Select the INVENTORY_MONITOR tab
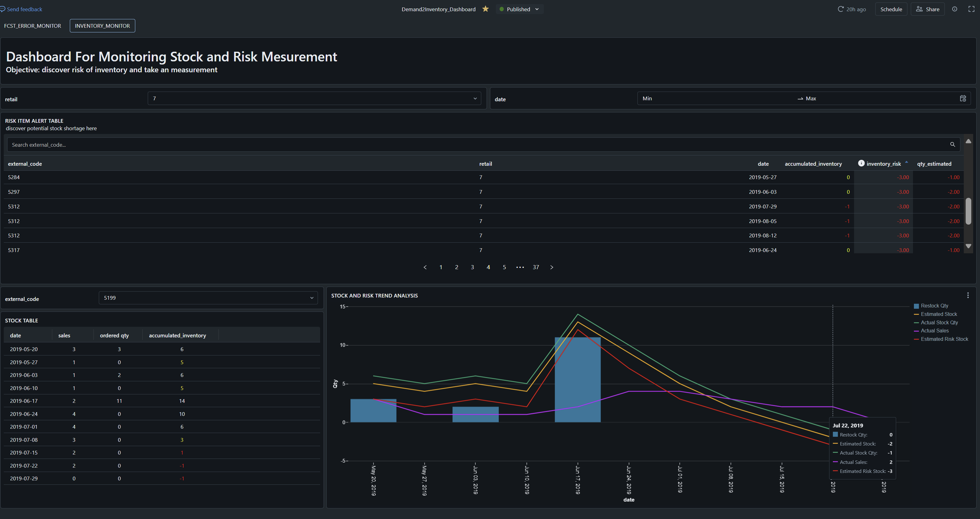980x519 pixels. [102, 26]
